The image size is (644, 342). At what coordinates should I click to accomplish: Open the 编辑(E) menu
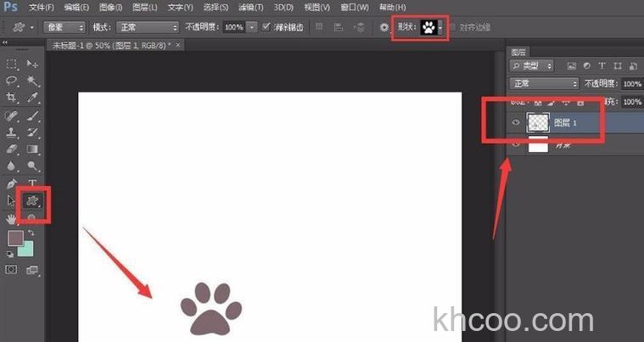click(76, 7)
